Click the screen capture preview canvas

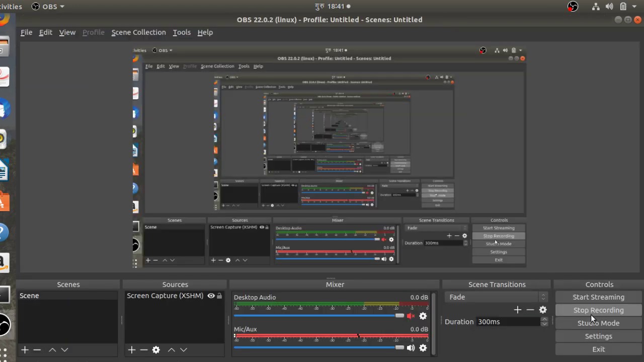(330, 156)
